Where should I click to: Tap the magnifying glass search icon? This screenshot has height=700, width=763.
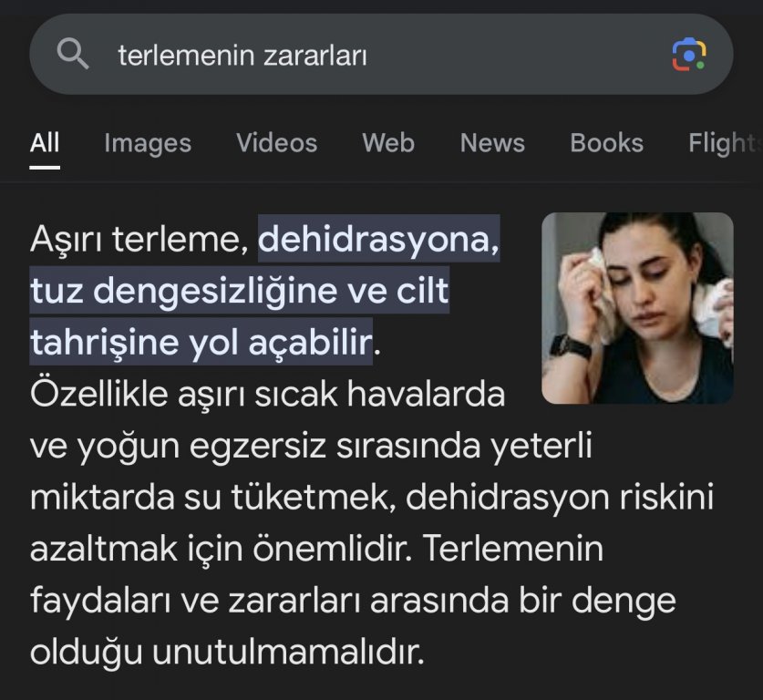click(73, 54)
